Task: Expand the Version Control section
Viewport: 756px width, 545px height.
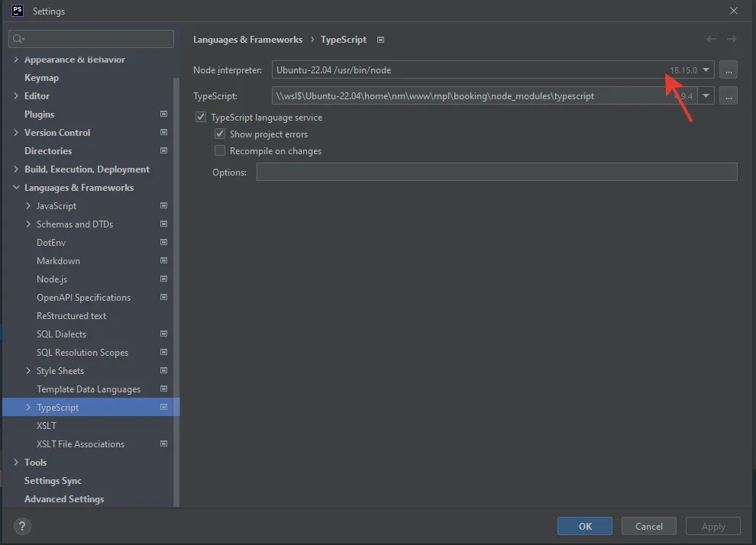Action: tap(16, 133)
